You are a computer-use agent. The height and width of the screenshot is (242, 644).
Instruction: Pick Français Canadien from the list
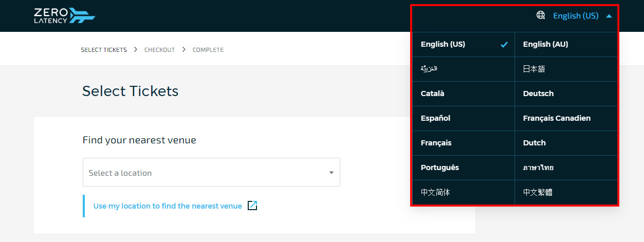click(x=566, y=118)
